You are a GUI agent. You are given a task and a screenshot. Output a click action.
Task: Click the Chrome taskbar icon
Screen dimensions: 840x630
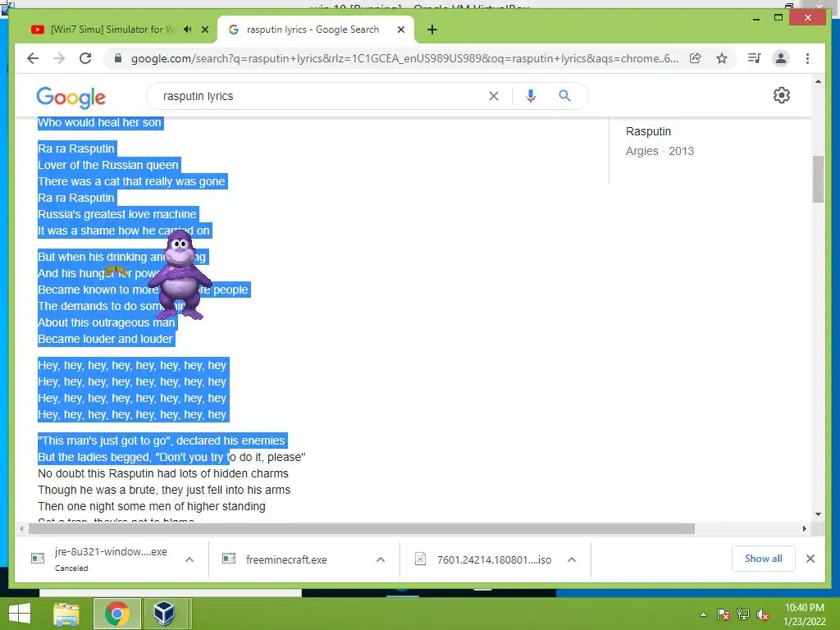(116, 614)
